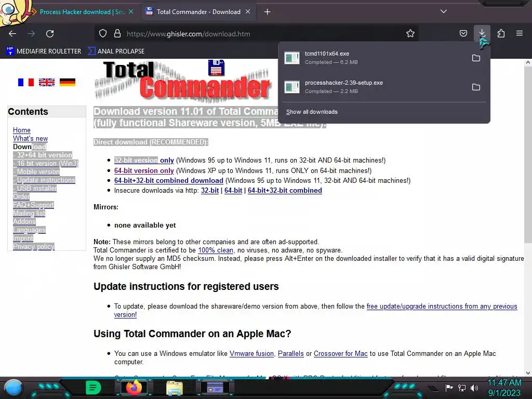
Task: Open Privacy policy link
Action: [x=34, y=246]
